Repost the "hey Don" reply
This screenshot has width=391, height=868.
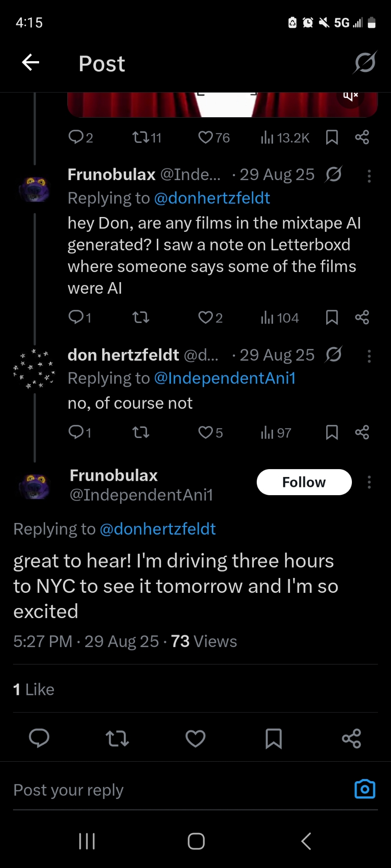click(141, 318)
